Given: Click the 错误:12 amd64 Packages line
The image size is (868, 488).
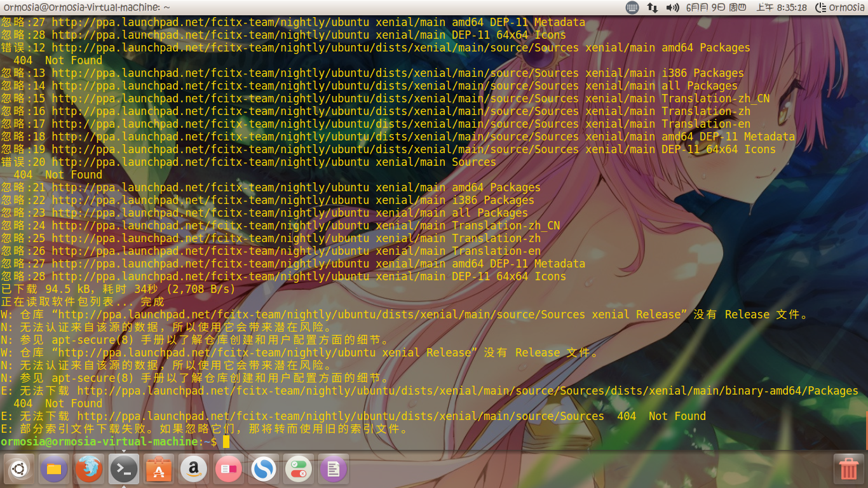Looking at the screenshot, I should click(x=376, y=48).
